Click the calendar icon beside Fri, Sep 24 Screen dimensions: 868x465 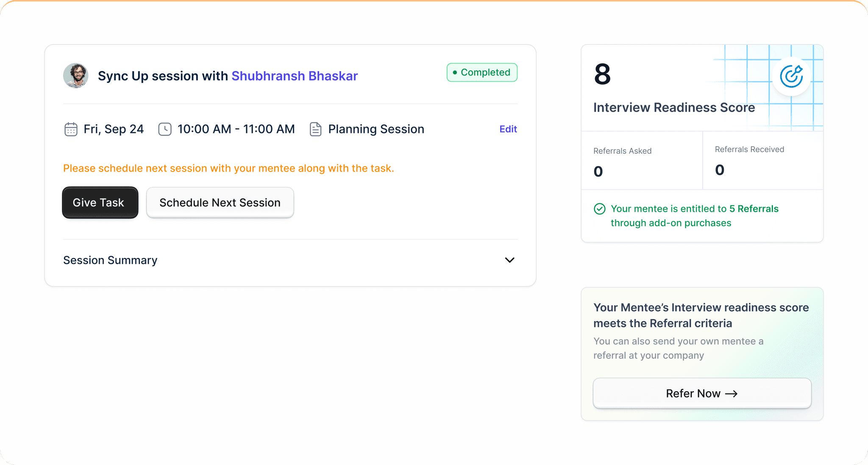pos(71,129)
